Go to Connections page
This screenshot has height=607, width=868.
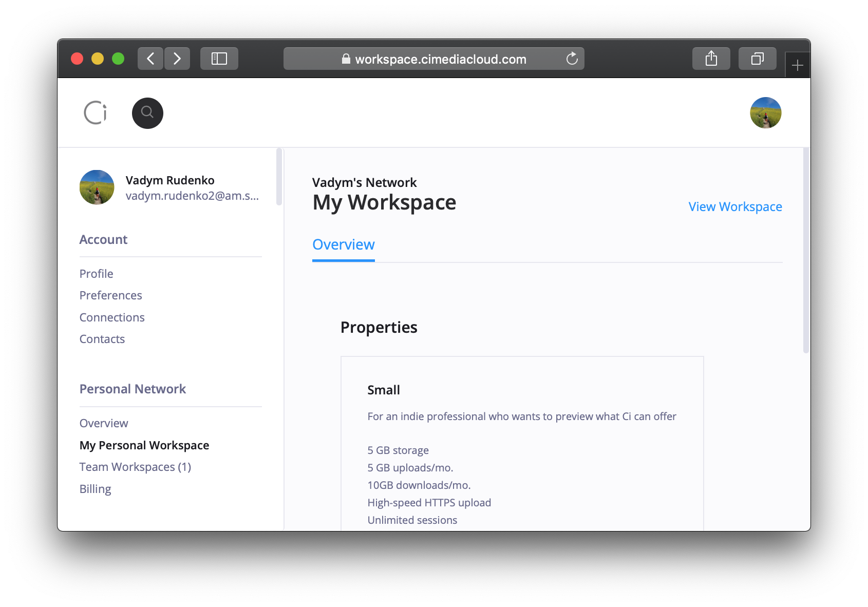click(x=112, y=317)
